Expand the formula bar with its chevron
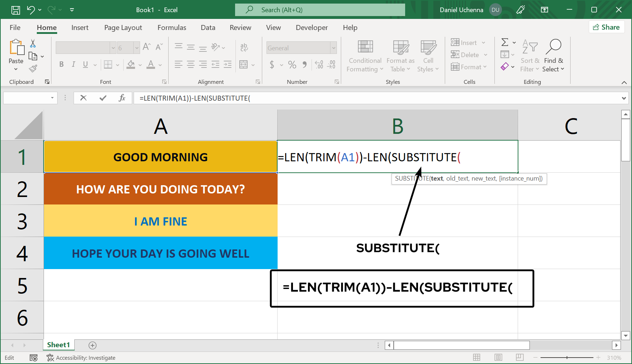The height and width of the screenshot is (364, 632). tap(623, 98)
